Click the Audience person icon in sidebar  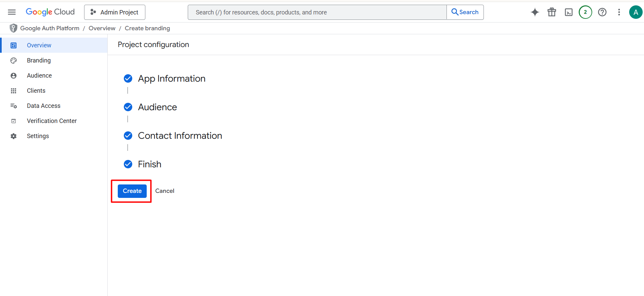tap(13, 76)
